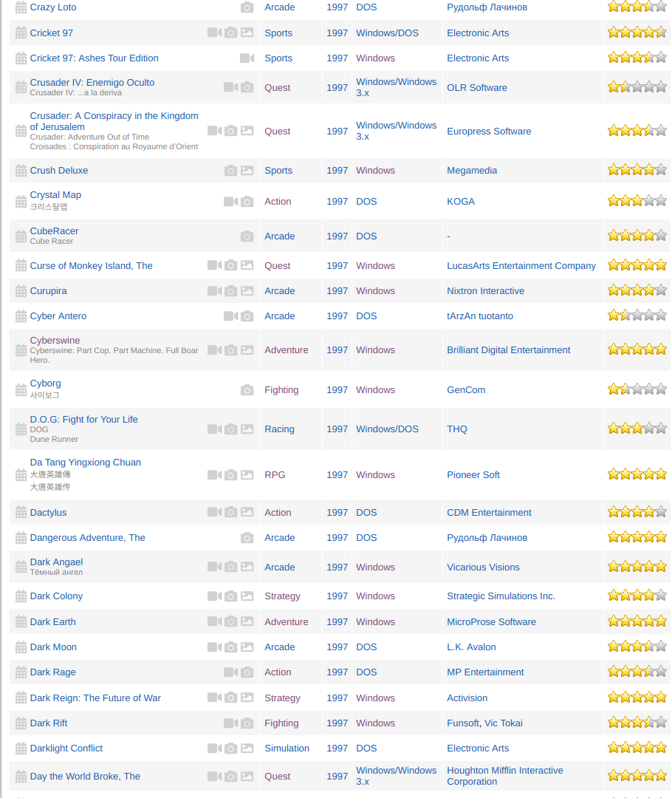
Task: Click the Simulation genre for Darklight Conflict
Action: 287,748
